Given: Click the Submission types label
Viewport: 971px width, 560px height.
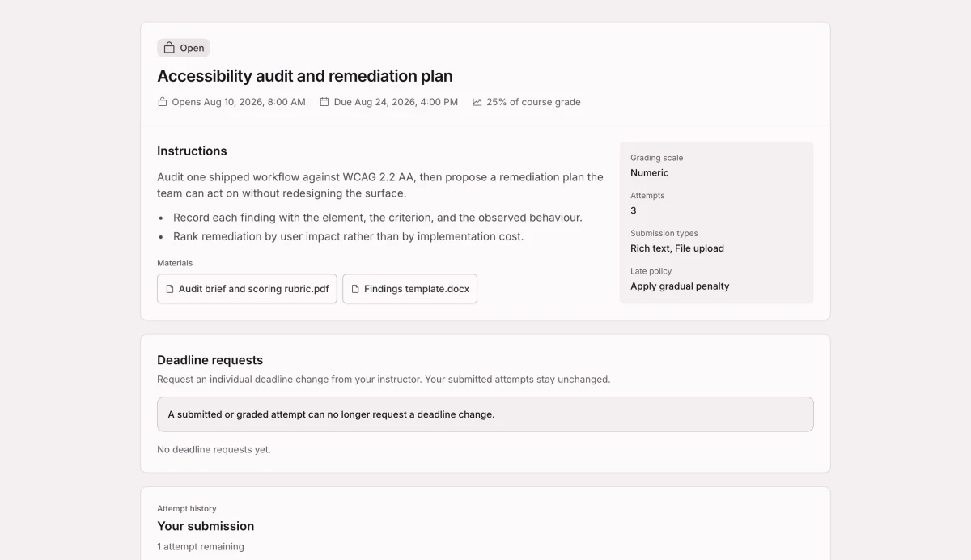Looking at the screenshot, I should [664, 233].
